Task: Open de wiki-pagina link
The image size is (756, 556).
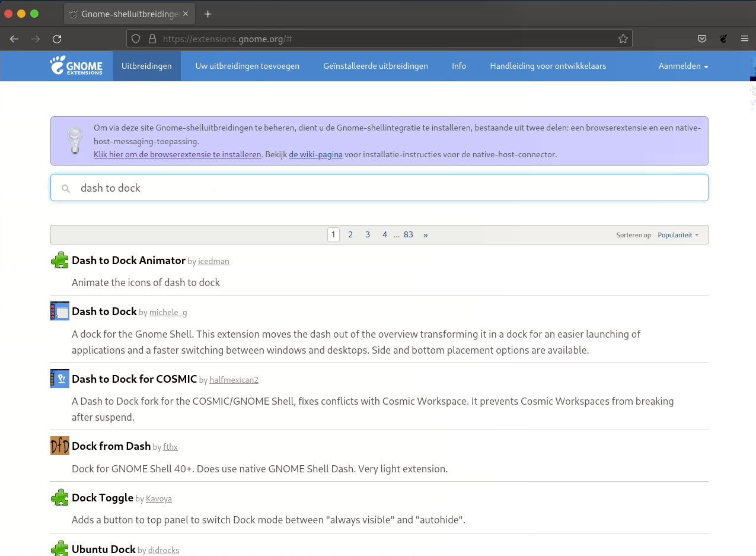Action: pos(315,154)
